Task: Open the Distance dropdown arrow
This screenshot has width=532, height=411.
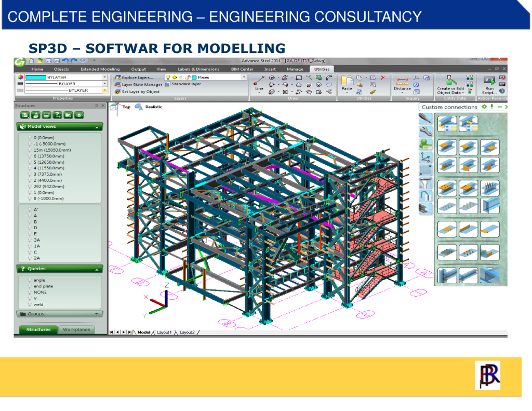Action: [402, 92]
